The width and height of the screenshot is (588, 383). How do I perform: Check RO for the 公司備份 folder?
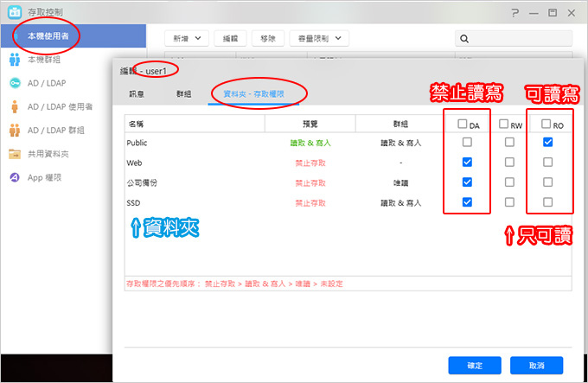tap(548, 182)
